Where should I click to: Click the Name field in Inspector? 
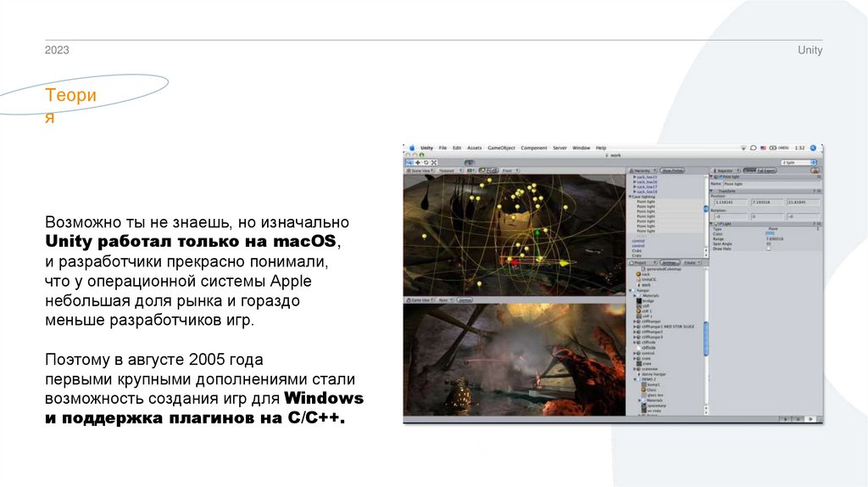click(771, 184)
